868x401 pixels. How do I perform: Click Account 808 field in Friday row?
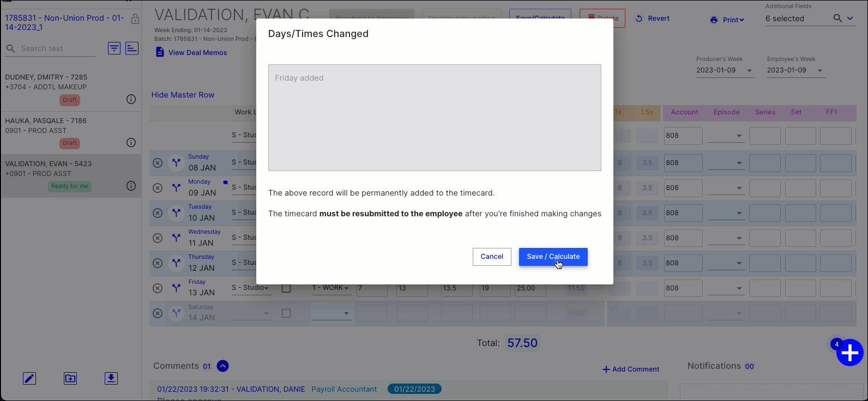click(683, 288)
